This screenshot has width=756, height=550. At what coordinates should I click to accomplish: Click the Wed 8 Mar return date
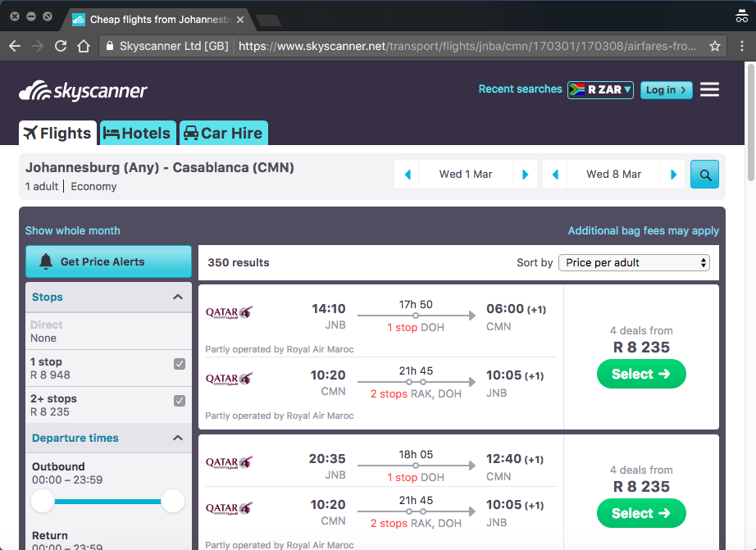pyautogui.click(x=614, y=175)
